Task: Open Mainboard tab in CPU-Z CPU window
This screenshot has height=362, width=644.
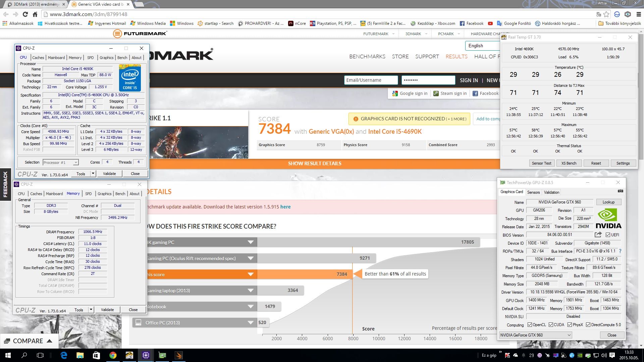Action: [x=56, y=58]
